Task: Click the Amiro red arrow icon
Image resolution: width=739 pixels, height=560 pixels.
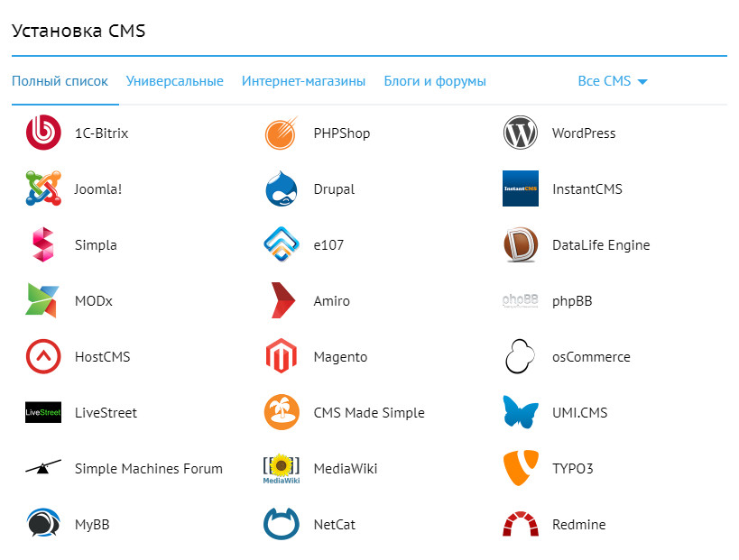Action: [x=283, y=300]
